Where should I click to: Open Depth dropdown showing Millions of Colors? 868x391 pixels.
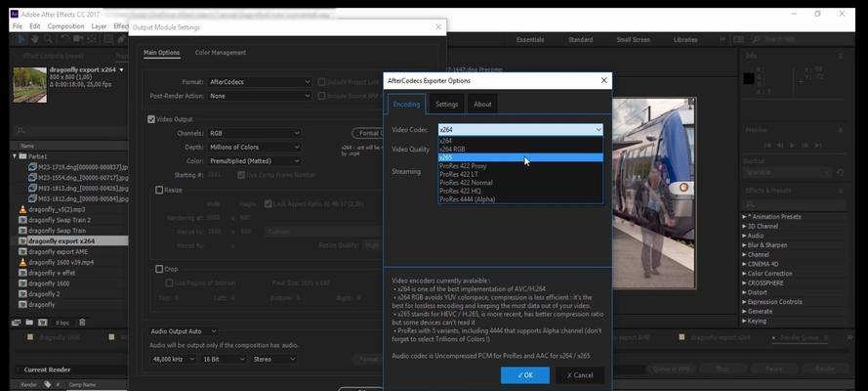pos(255,147)
